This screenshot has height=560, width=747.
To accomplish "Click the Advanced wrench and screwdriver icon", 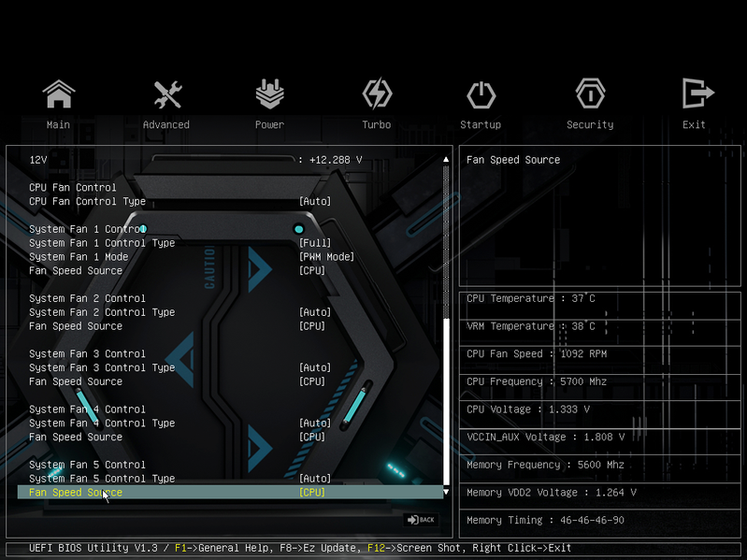I will pyautogui.click(x=167, y=93).
